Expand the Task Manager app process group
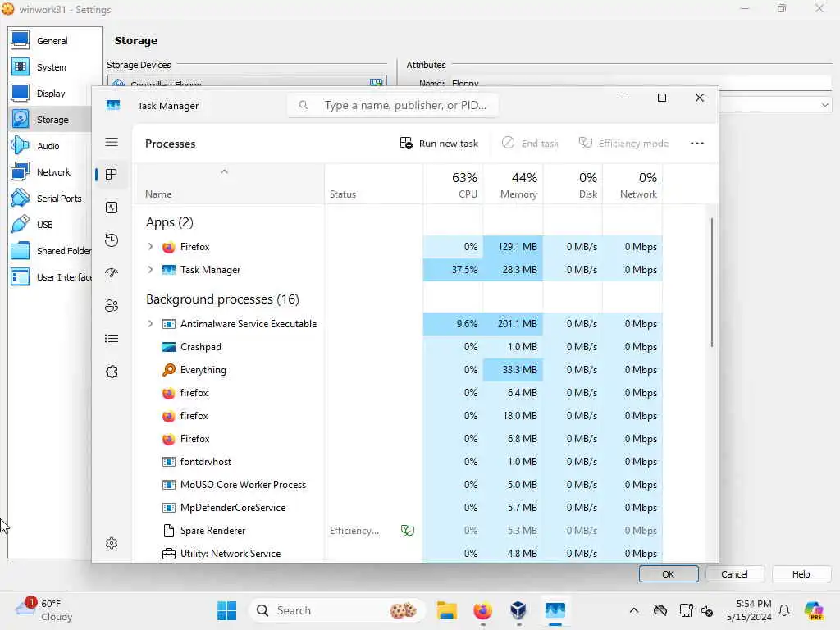 (151, 269)
